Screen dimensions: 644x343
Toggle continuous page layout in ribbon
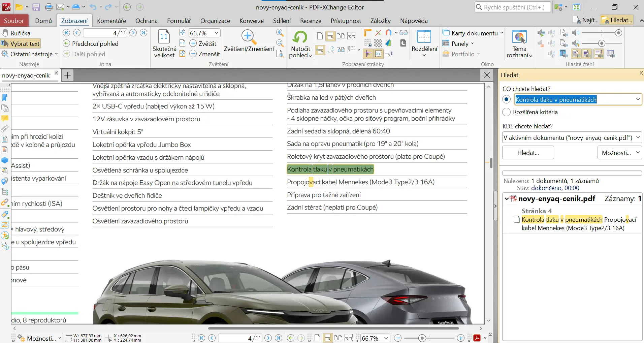(x=330, y=36)
